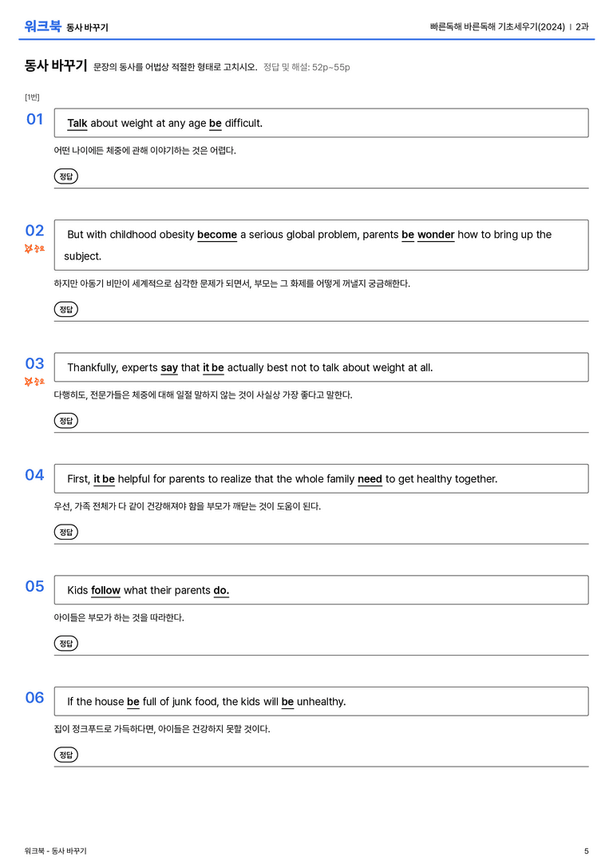Click the 정답 badge under question 03
The width and height of the screenshot is (613, 868).
tap(65, 421)
